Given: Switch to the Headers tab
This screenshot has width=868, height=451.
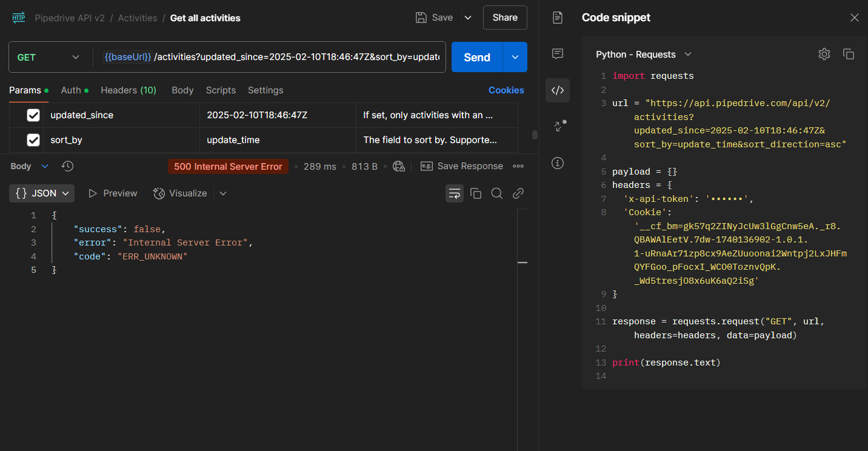Looking at the screenshot, I should click(x=128, y=90).
